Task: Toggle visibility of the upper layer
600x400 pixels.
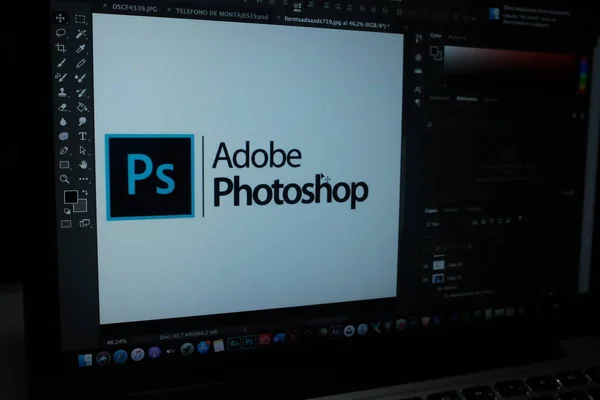Action: point(425,266)
